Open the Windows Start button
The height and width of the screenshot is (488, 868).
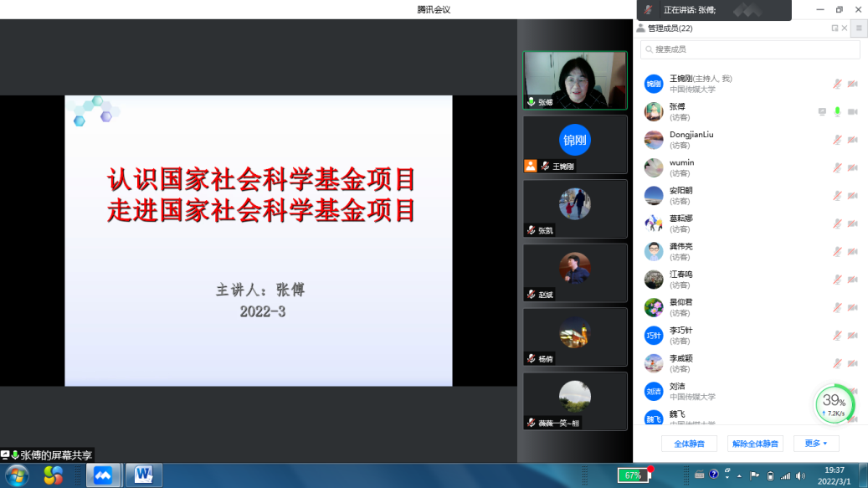16,475
